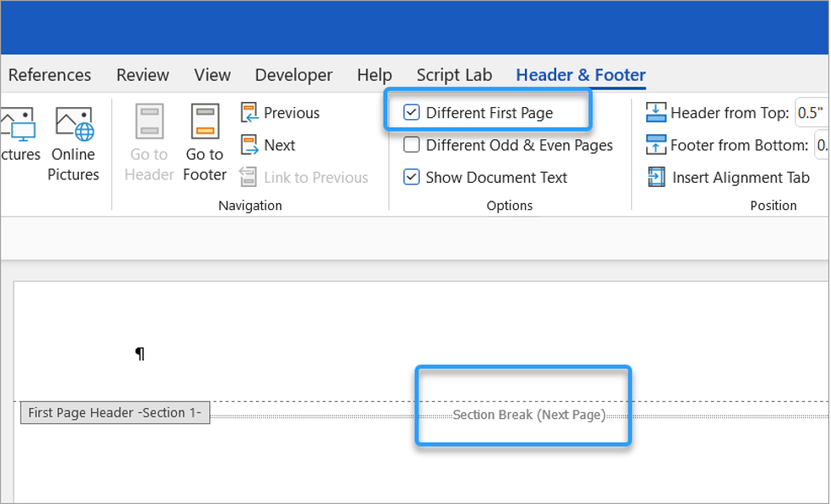Click the Previous header navigation icon
The image size is (831, 504).
[x=251, y=112]
